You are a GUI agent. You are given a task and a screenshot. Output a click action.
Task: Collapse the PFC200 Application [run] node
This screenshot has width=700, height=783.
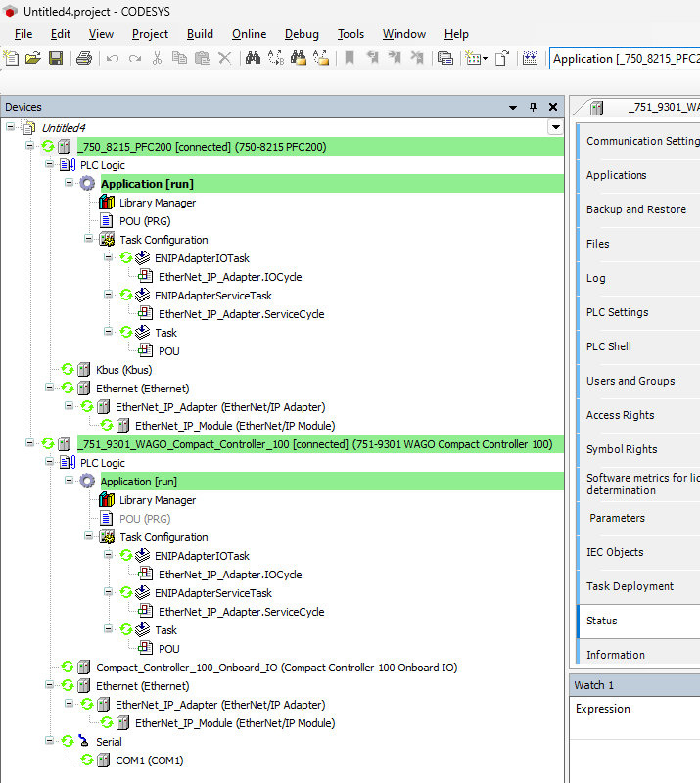click(x=69, y=182)
